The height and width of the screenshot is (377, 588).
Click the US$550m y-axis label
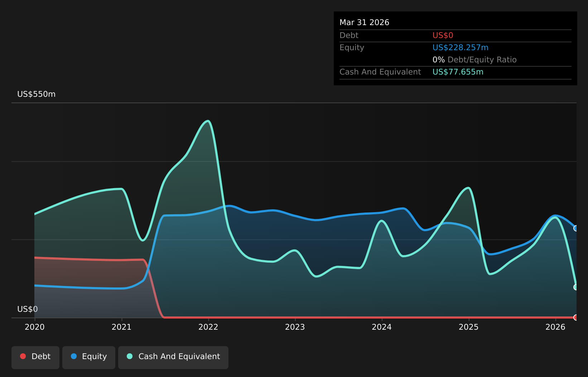click(37, 94)
